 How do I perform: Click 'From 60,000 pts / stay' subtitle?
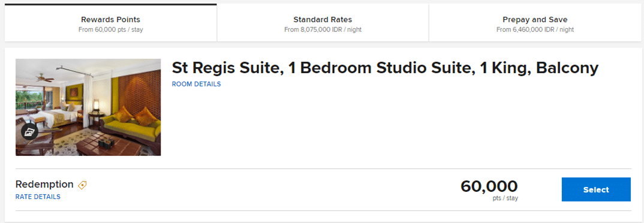110,29
